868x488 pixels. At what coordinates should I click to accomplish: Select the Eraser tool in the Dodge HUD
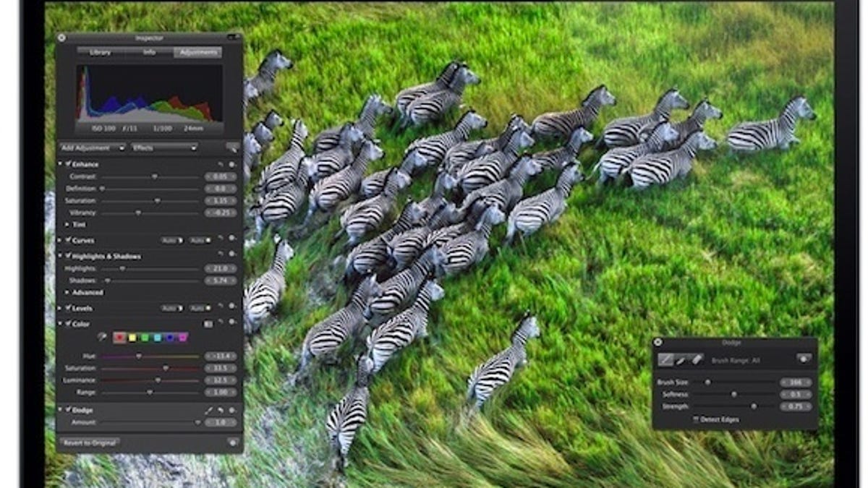697,359
